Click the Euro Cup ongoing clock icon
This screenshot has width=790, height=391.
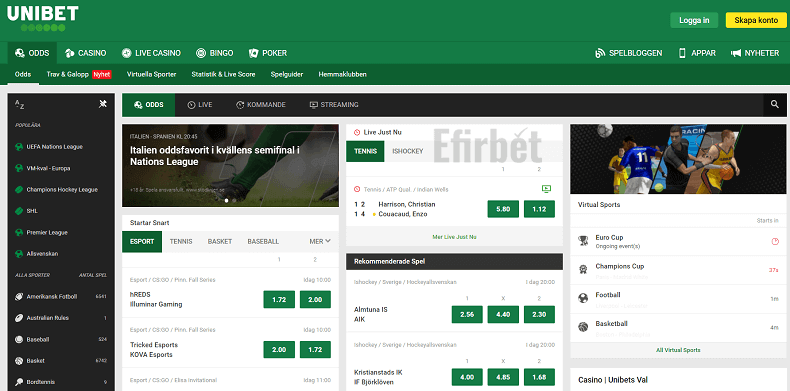[775, 241]
